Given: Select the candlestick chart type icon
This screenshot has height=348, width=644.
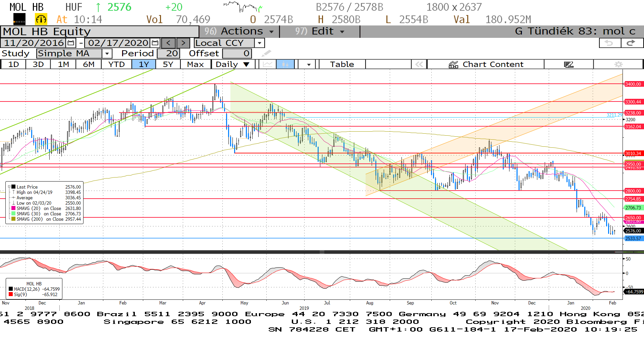Looking at the screenshot, I should click(x=285, y=64).
